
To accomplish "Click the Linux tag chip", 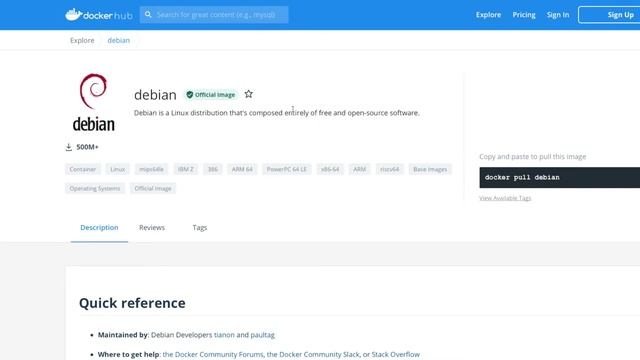I will click(118, 169).
